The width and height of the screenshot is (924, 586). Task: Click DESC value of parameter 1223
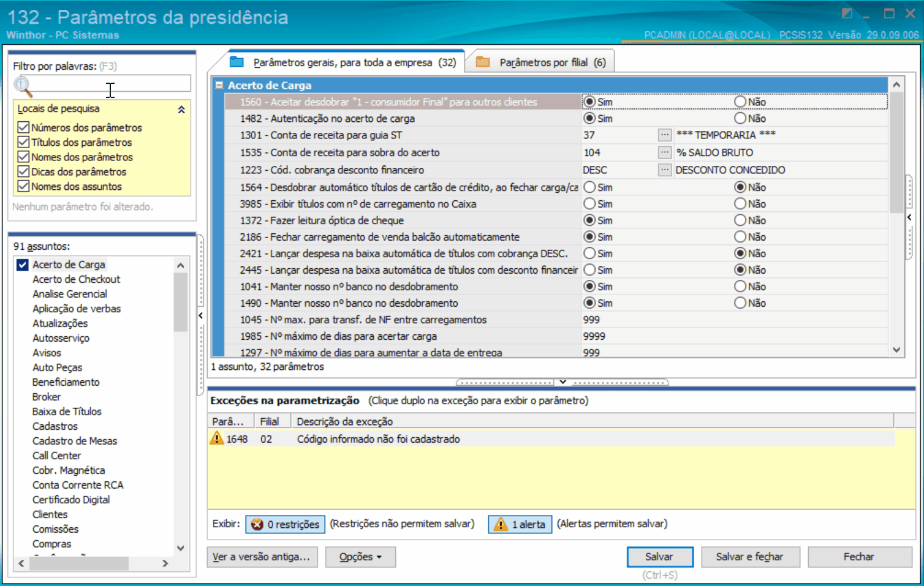595,170
